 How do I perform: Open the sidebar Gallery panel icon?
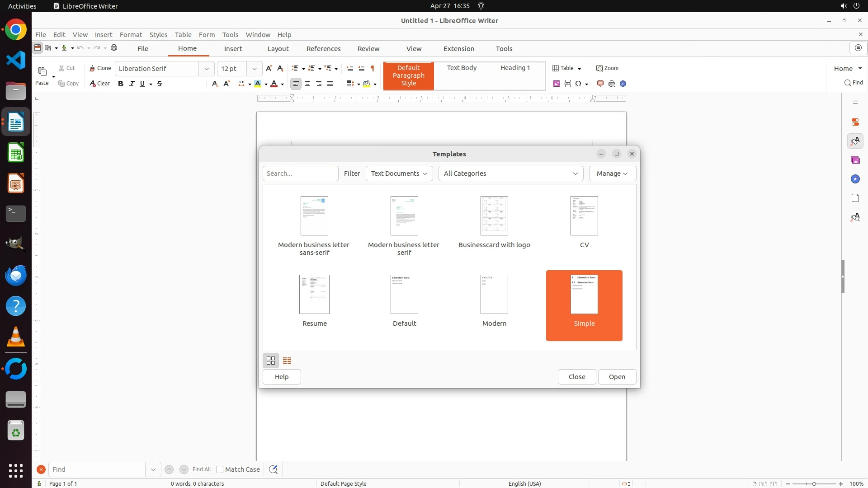click(x=855, y=160)
